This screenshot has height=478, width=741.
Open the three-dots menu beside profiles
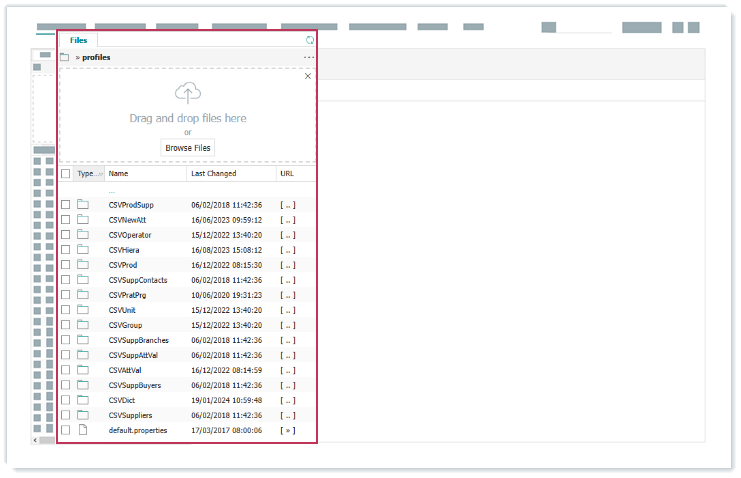coord(309,58)
